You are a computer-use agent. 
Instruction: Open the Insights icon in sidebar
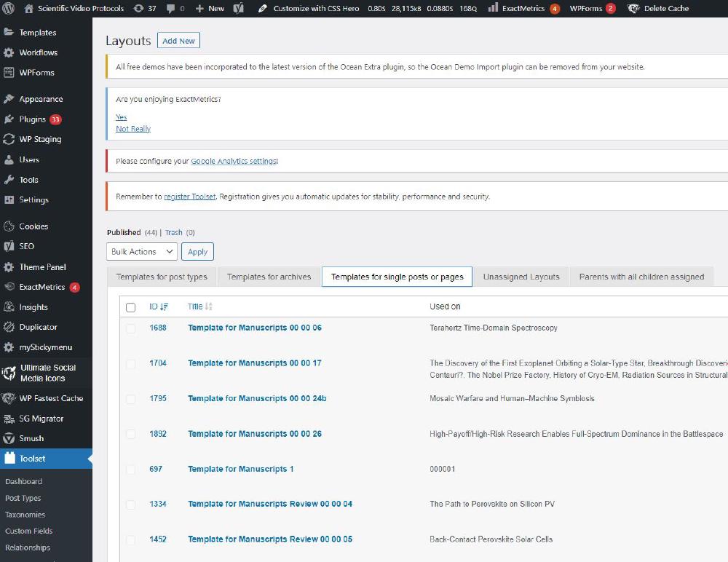tap(9, 307)
